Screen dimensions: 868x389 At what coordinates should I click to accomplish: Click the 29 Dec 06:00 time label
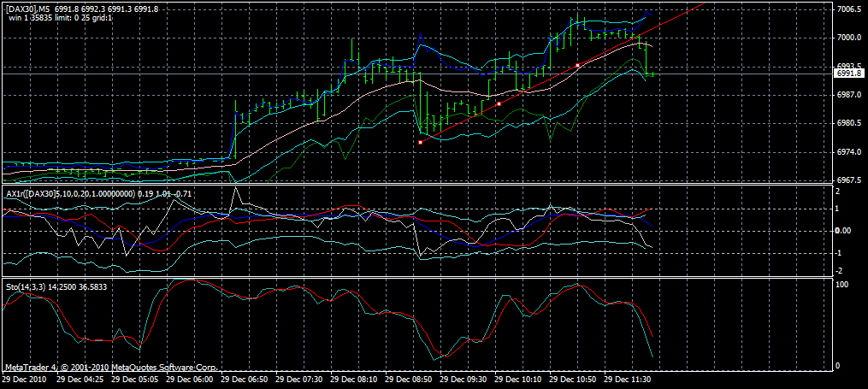click(190, 377)
